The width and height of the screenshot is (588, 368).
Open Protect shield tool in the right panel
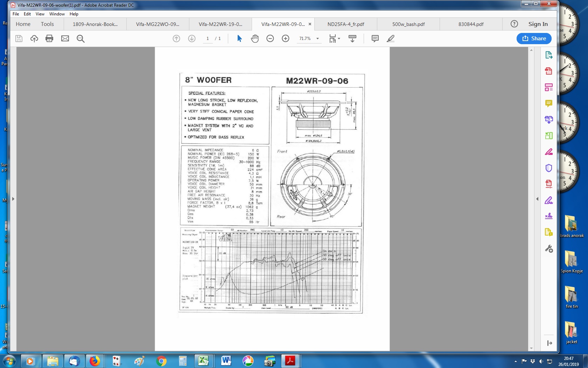click(549, 168)
